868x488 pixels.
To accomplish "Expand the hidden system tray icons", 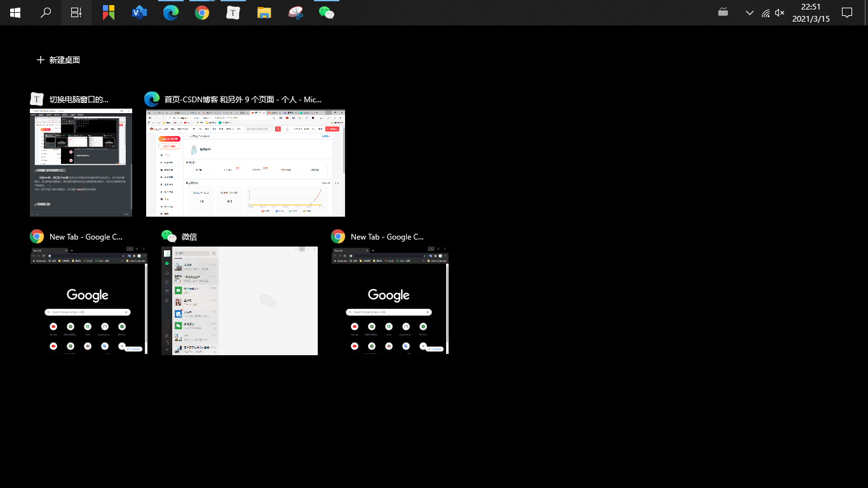I will 750,13.
